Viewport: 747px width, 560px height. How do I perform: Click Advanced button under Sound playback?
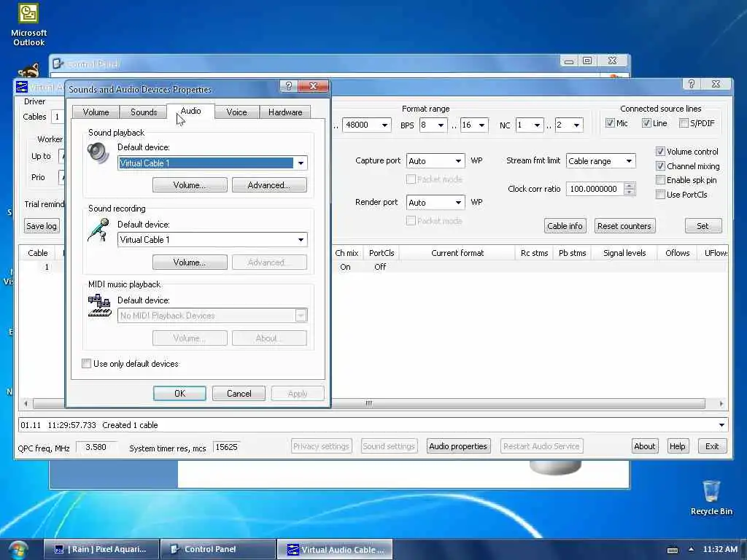click(x=269, y=185)
